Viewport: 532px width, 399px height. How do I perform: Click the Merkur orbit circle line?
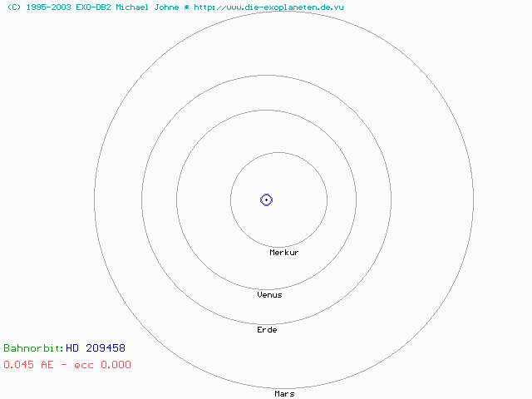230,199
